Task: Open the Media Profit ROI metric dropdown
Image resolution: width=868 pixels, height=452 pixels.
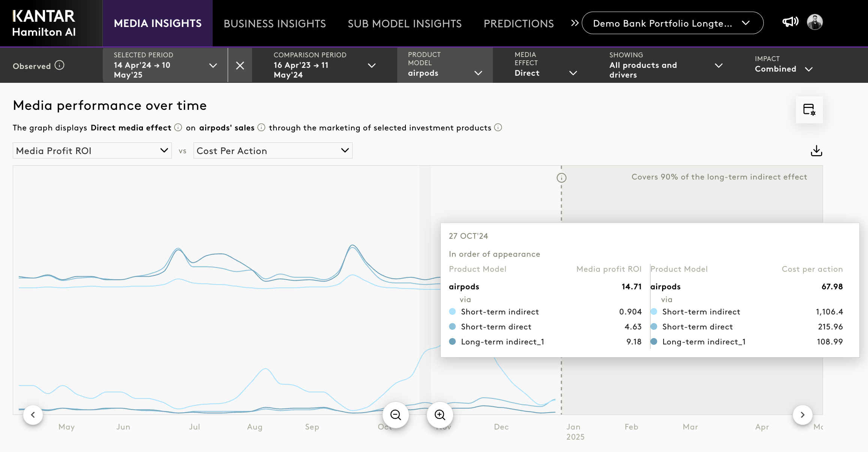Action: (x=92, y=151)
